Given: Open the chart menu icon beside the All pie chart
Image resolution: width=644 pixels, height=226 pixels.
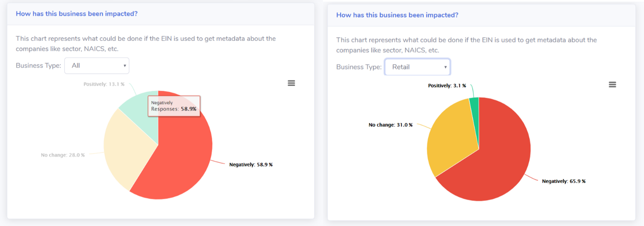Looking at the screenshot, I should pos(291,83).
